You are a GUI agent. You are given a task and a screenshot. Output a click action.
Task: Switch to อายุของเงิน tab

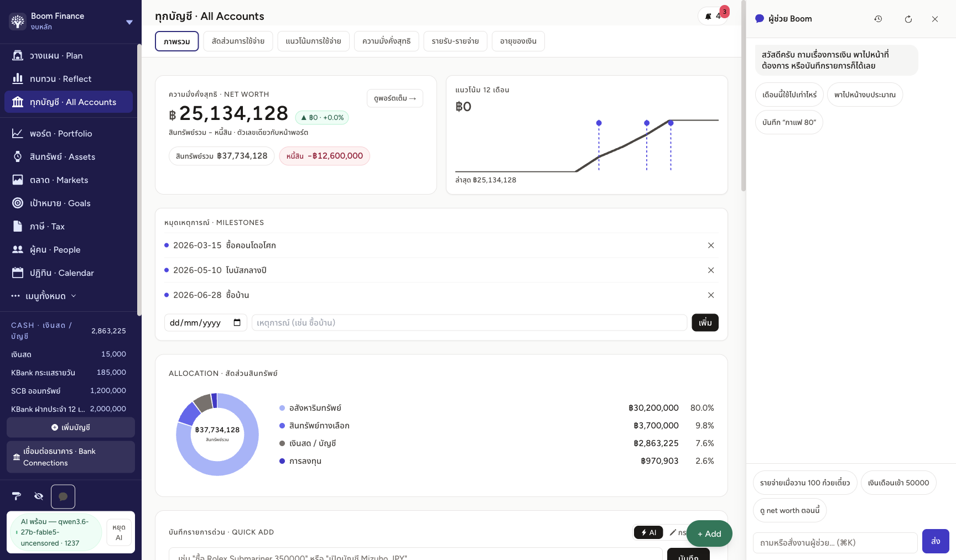click(x=518, y=41)
